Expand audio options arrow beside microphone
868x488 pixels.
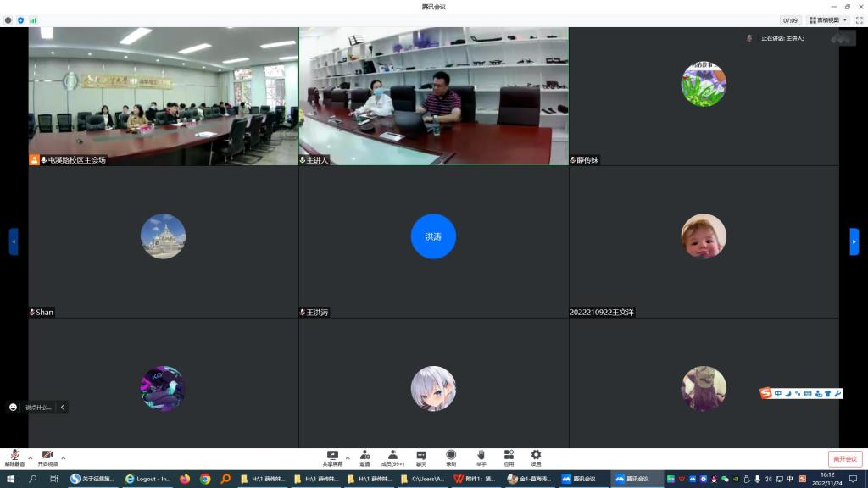pos(31,457)
